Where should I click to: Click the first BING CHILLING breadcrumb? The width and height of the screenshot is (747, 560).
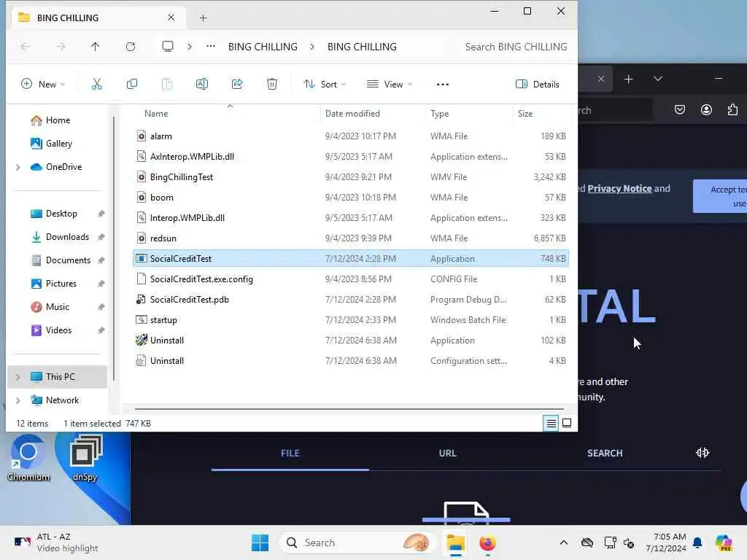pos(263,47)
